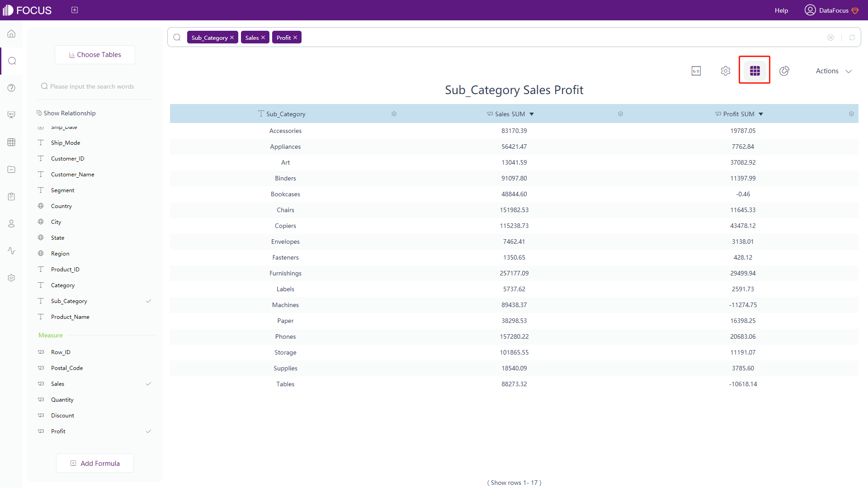Screen dimensions: 868x488
Task: Open the system settings sidebar icon
Action: tap(12, 278)
